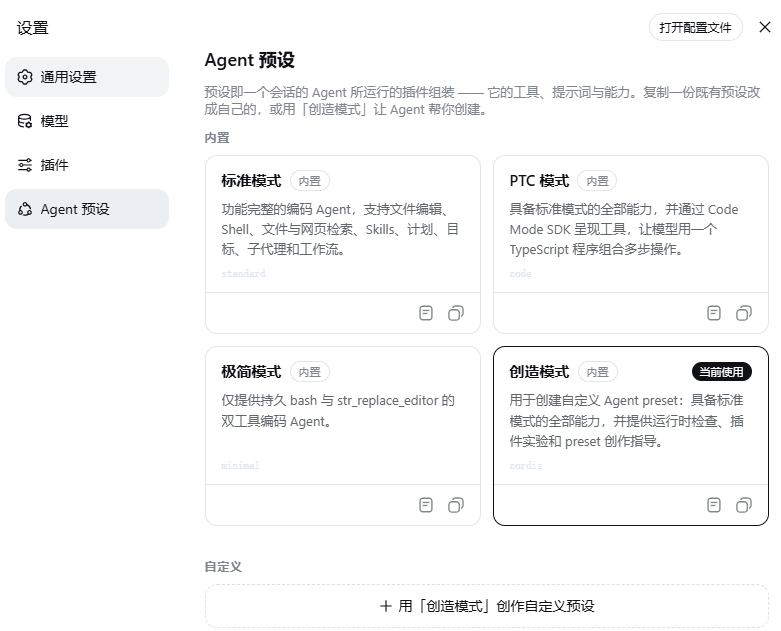Image resolution: width=781 pixels, height=631 pixels.
Task: Click the 内置 tag on PTC 模式
Action: (597, 181)
